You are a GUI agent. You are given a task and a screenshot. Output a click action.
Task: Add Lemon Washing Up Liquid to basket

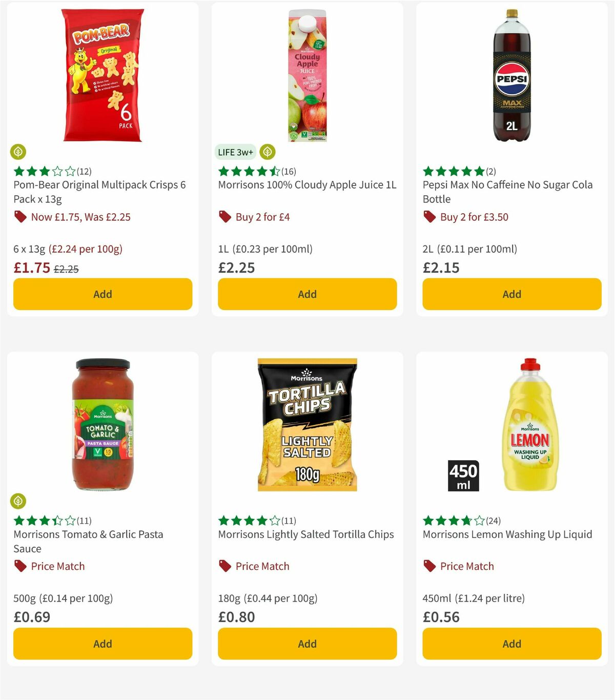(x=511, y=644)
